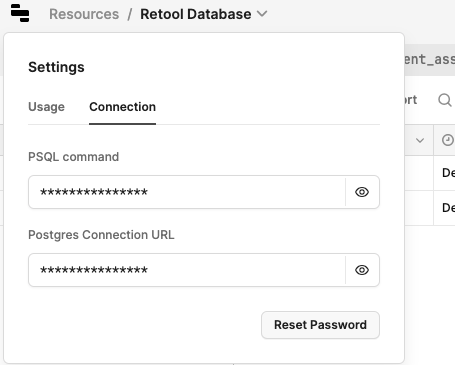Click the Retool logo icon
This screenshot has width=455, height=365.
click(x=20, y=13)
